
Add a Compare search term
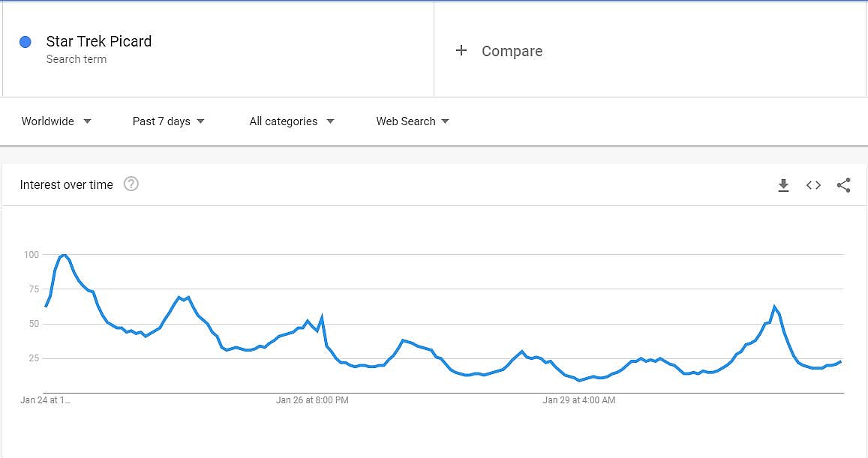(512, 51)
